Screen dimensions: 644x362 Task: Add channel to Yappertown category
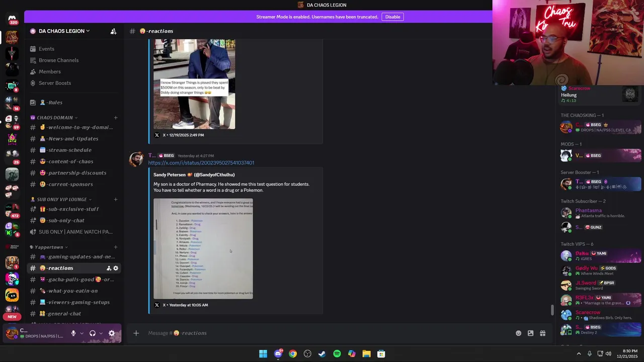(x=116, y=247)
